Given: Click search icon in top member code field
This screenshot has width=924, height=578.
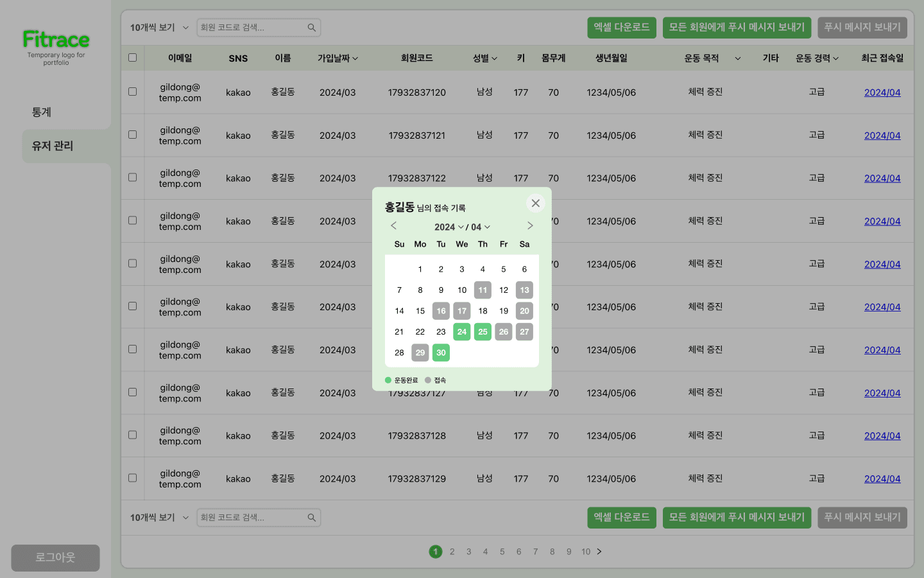Looking at the screenshot, I should (312, 28).
